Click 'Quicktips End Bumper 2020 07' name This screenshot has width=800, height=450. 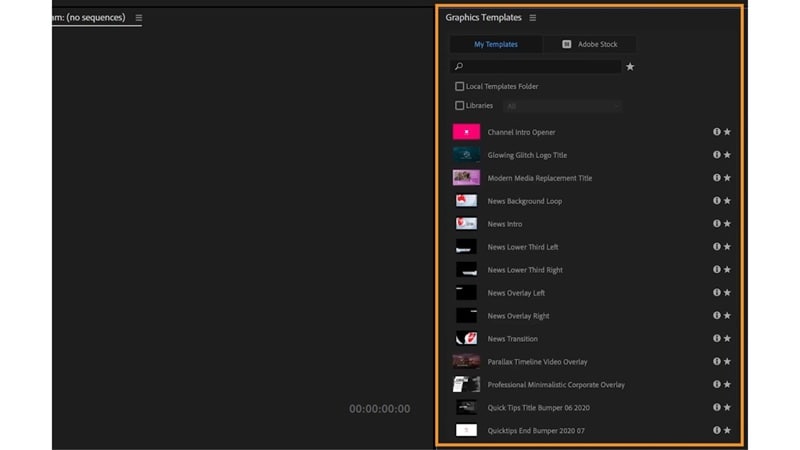(x=536, y=431)
